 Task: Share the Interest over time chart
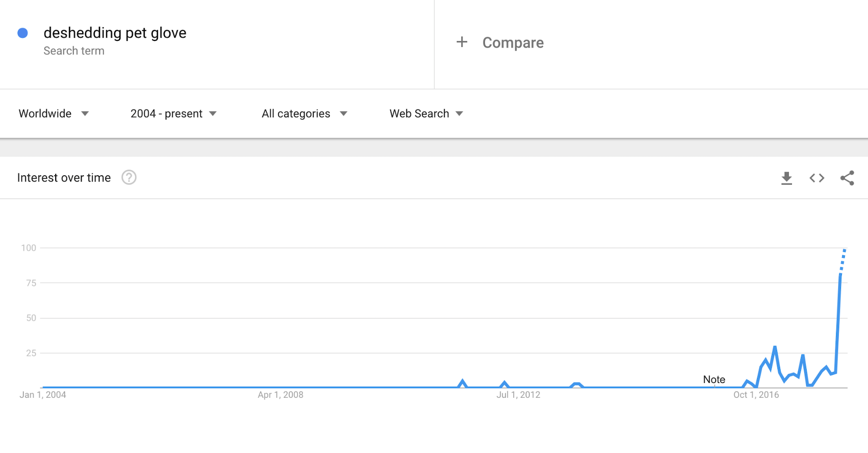(847, 178)
